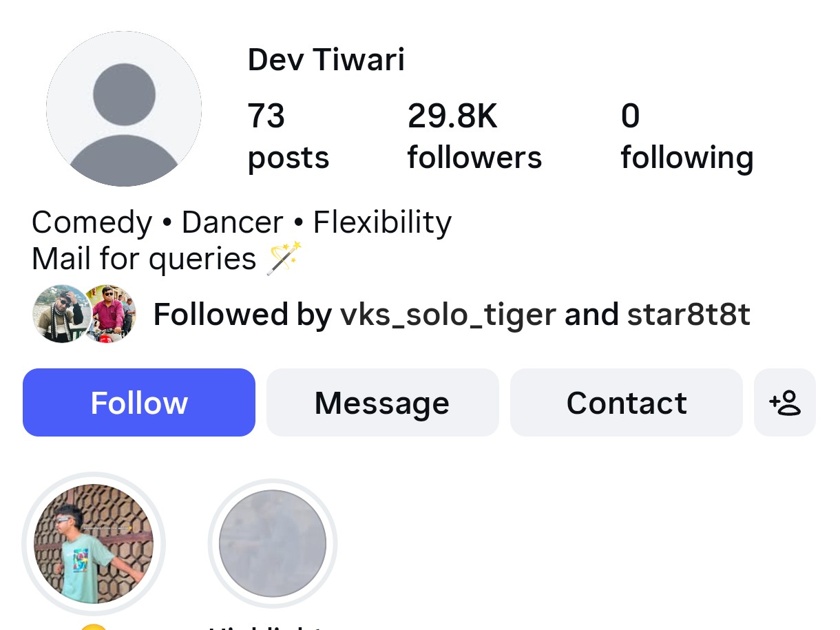This screenshot has height=630, width=840.
Task: View the 73 posts count
Action: coord(288,136)
